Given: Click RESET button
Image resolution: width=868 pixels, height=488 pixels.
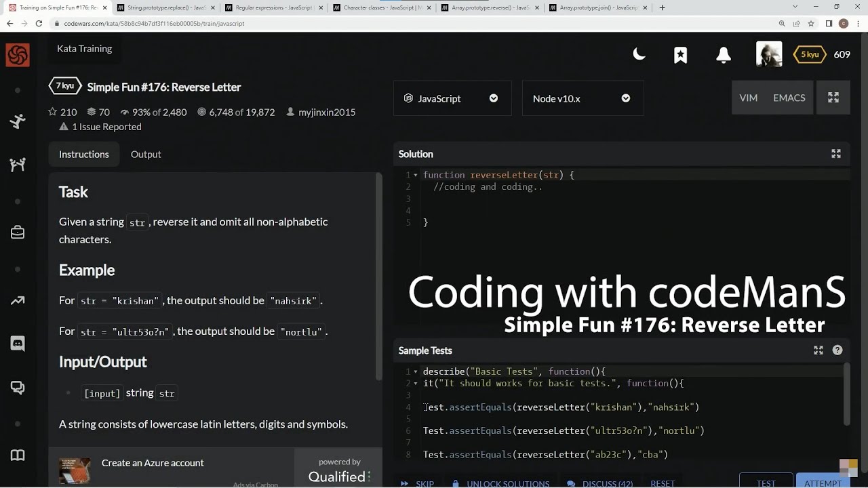Looking at the screenshot, I should [x=663, y=483].
